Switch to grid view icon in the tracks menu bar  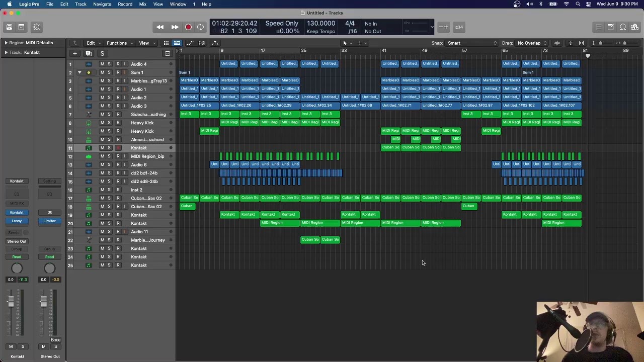pos(166,43)
